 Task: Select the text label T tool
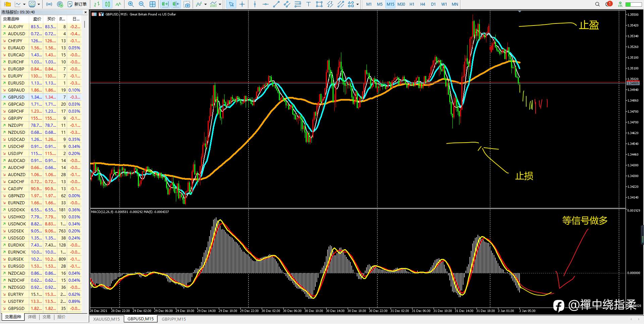pyautogui.click(x=308, y=4)
